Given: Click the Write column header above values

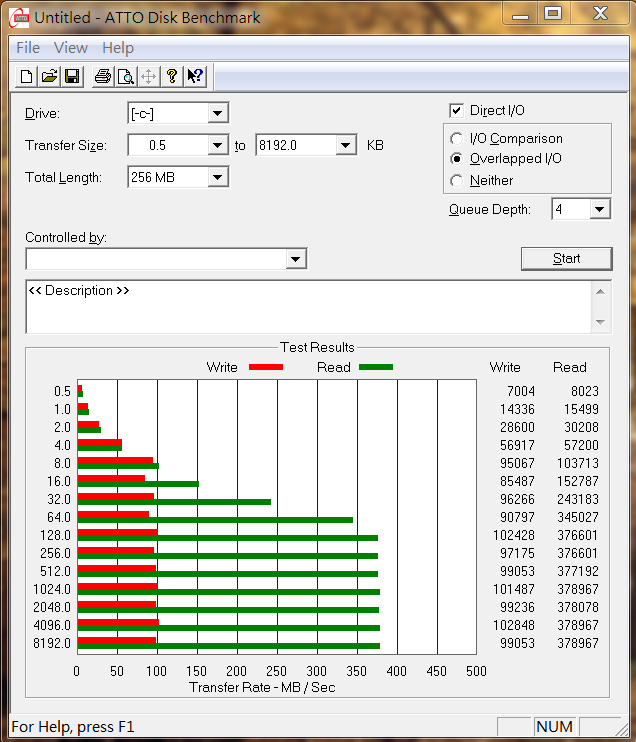Looking at the screenshot, I should (x=505, y=367).
